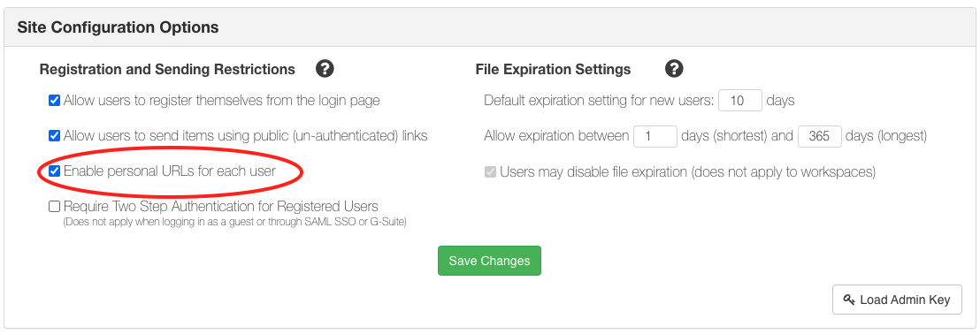The height and width of the screenshot is (334, 980).
Task: Open help for Registration and Sending Restrictions
Action: click(x=325, y=69)
